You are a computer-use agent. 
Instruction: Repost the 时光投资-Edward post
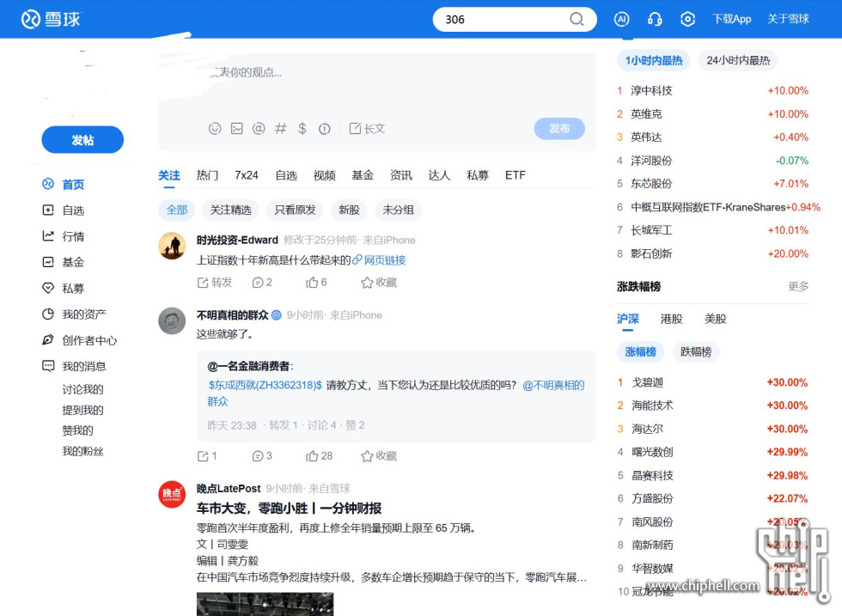[215, 283]
